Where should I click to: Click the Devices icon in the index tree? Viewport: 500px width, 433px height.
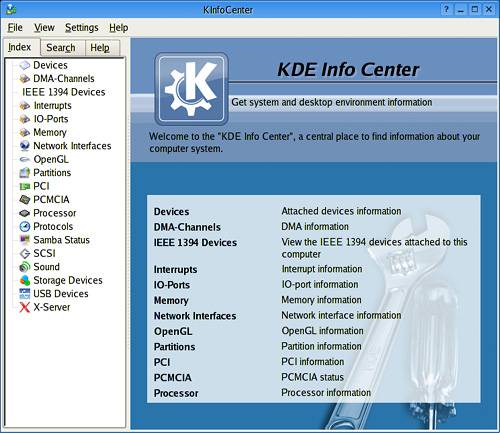[25, 65]
